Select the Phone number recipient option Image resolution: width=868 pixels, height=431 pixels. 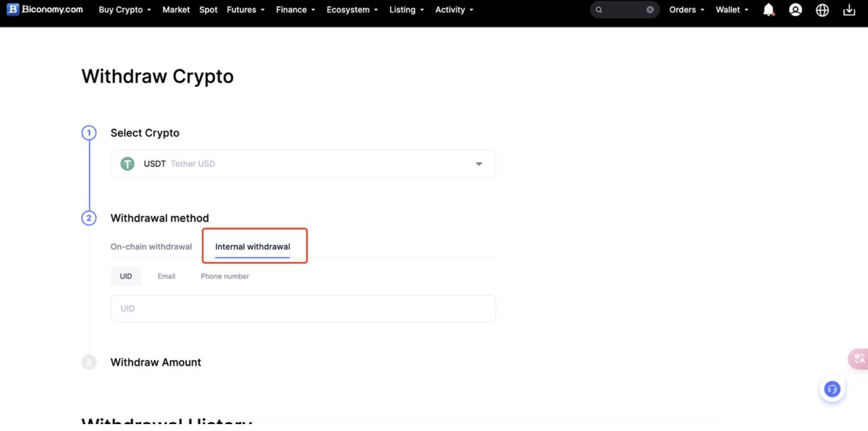pos(224,276)
